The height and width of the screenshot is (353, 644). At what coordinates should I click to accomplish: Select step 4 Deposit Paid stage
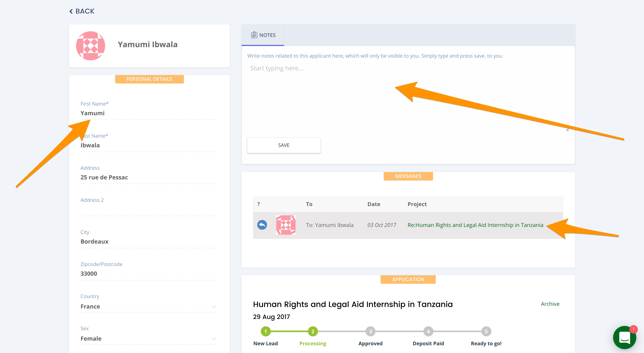coord(428,331)
